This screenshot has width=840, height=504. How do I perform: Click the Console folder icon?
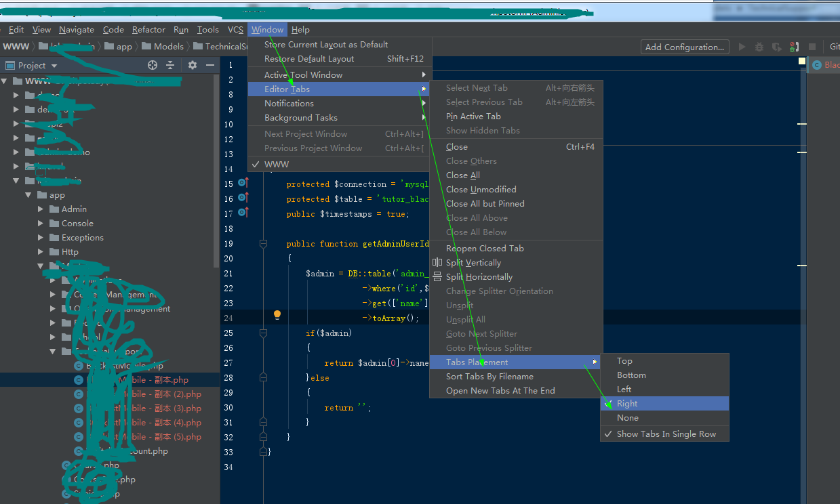(54, 223)
